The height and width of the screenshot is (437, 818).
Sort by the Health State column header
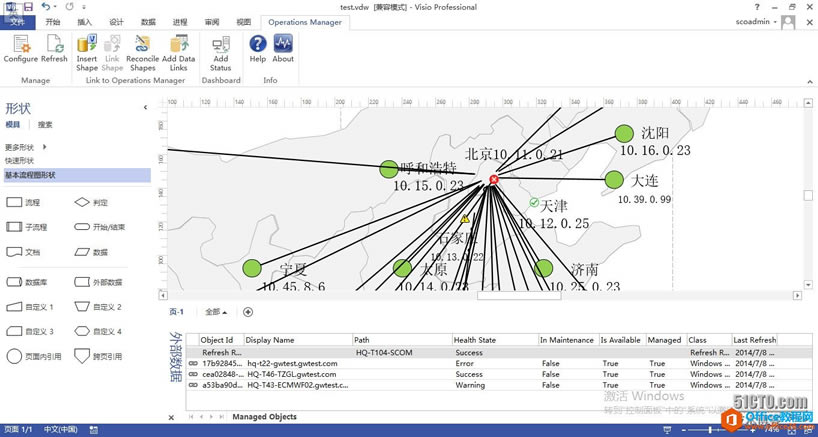coord(474,340)
